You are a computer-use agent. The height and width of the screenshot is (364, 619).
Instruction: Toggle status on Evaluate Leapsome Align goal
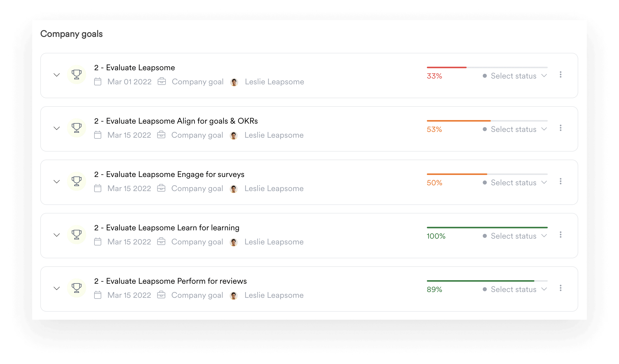[516, 129]
